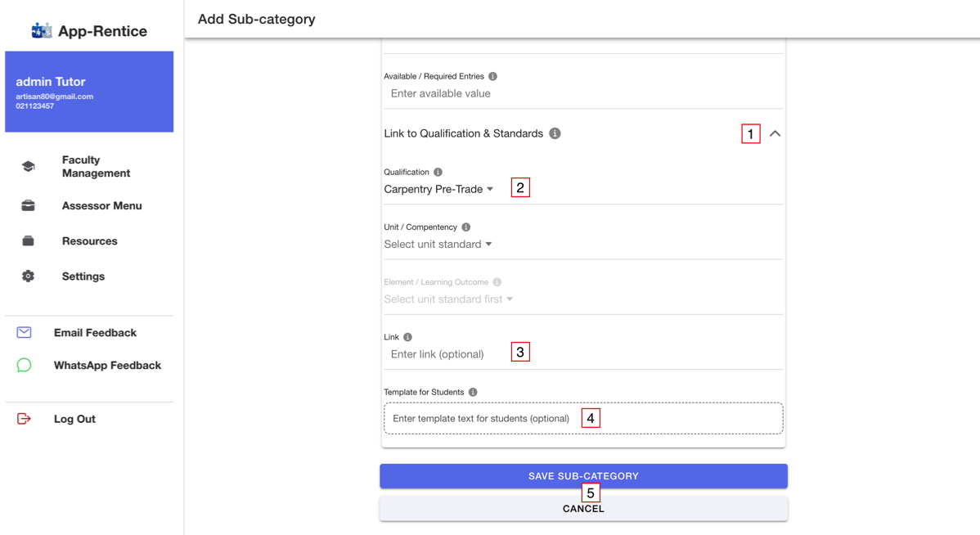
Task: Click the Enter available value field
Action: tap(583, 93)
